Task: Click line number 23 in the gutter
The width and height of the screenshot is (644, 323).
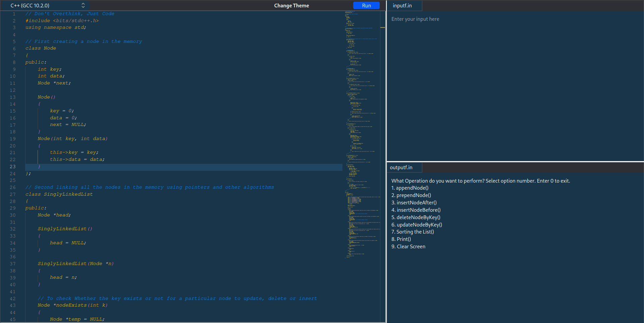Action: [x=13, y=167]
